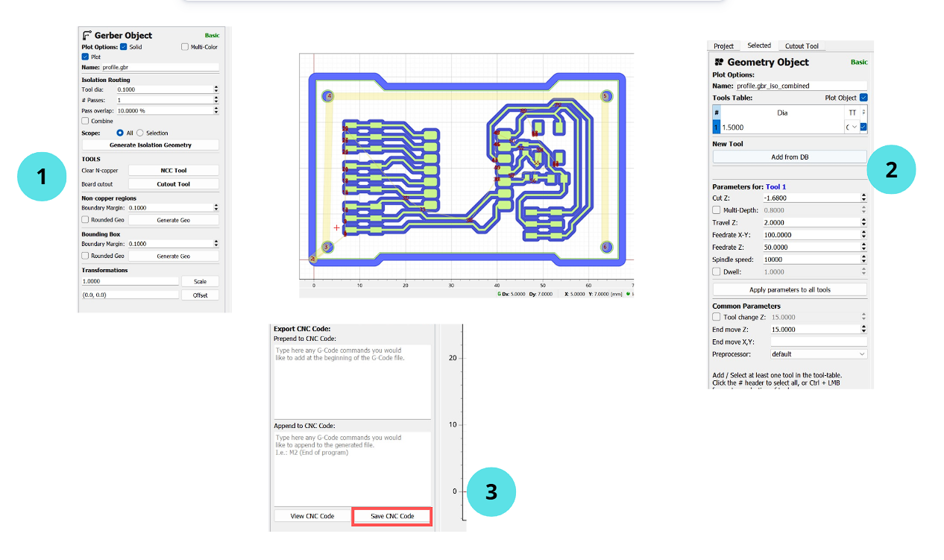Viewport: 944px width, 560px height.
Task: Adjust Non-copper Boundary Margin stepper
Action: click(x=216, y=208)
